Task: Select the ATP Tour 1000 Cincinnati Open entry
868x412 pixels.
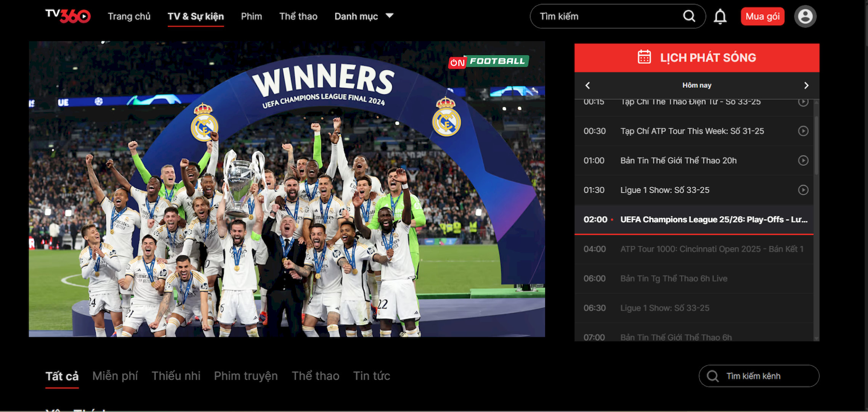Action: pyautogui.click(x=694, y=249)
